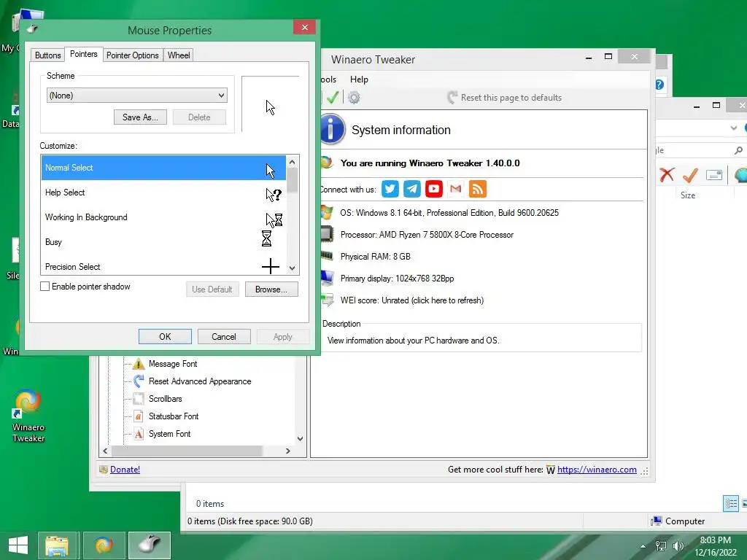Screen dimensions: 747x560
Task: Open the Help menu in Winaero Tweaker
Action: (359, 79)
